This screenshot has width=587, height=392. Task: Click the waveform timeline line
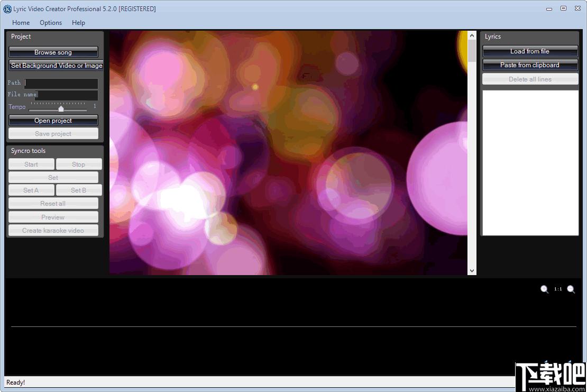click(x=293, y=326)
